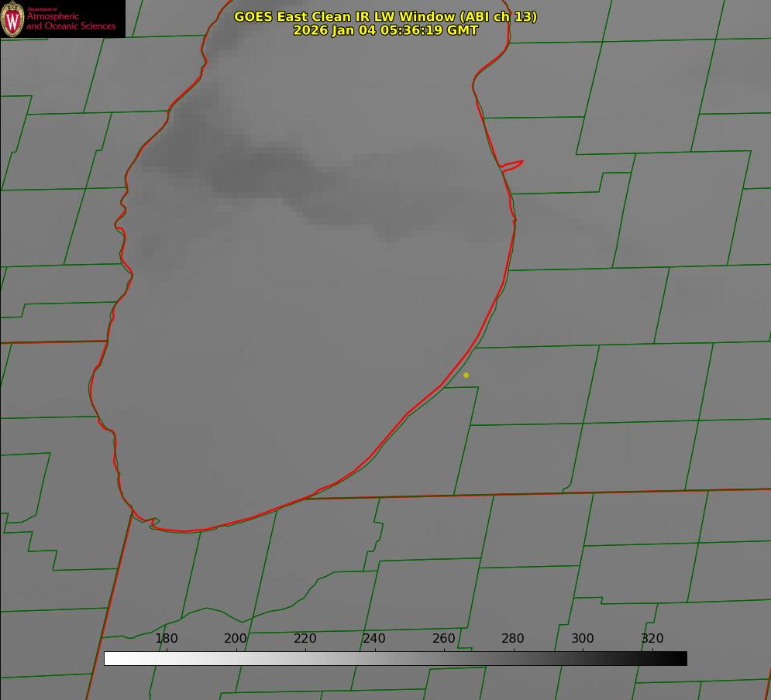Click the yellow location dot marker

[x=466, y=376]
